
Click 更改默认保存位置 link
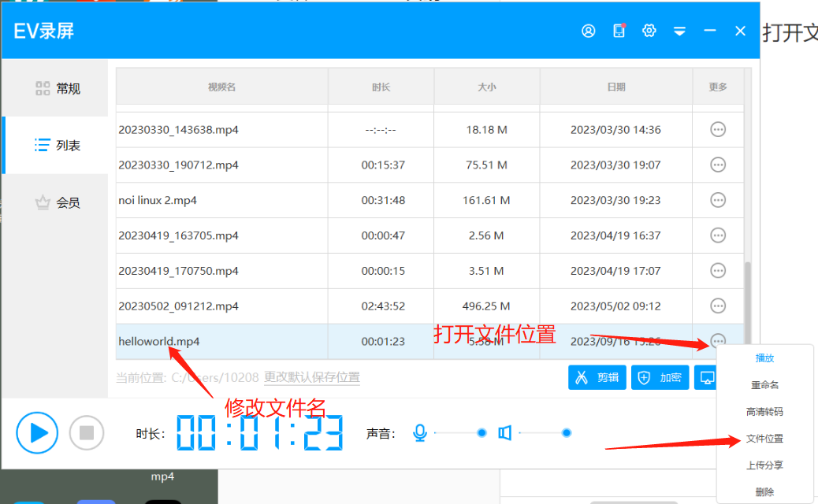pyautogui.click(x=312, y=377)
